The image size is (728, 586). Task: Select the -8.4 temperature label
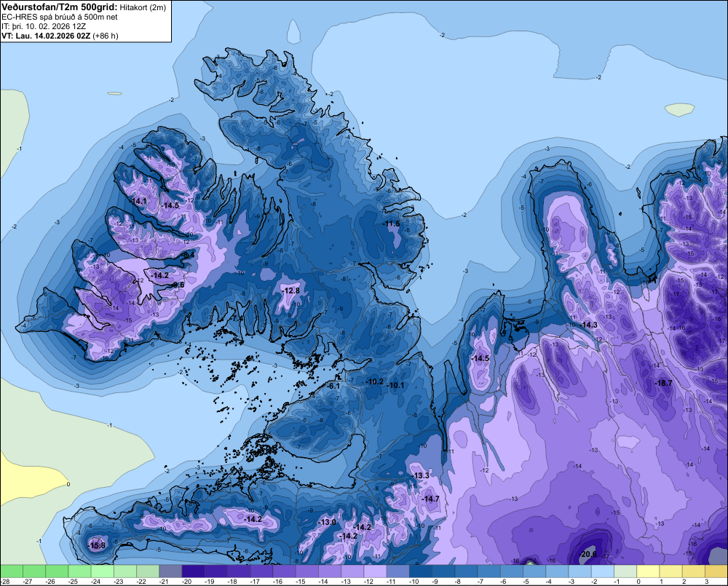189,255
